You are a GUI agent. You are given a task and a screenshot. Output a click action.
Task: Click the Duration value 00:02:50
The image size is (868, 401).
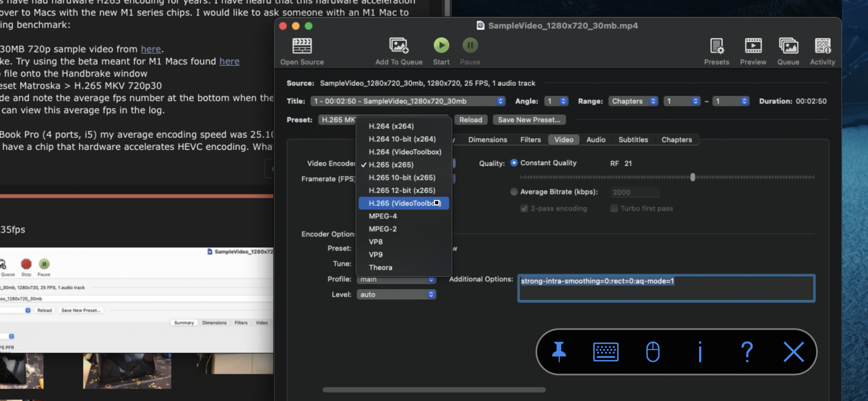coord(811,101)
